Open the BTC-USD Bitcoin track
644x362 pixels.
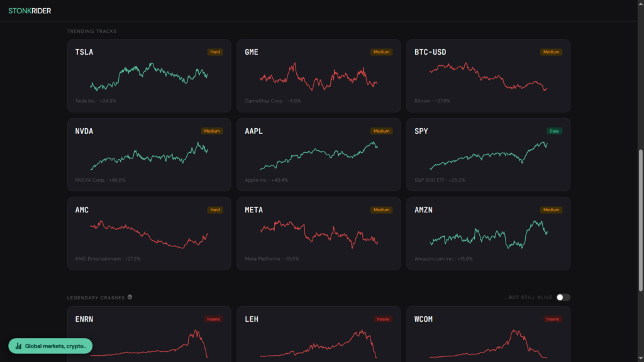[488, 75]
